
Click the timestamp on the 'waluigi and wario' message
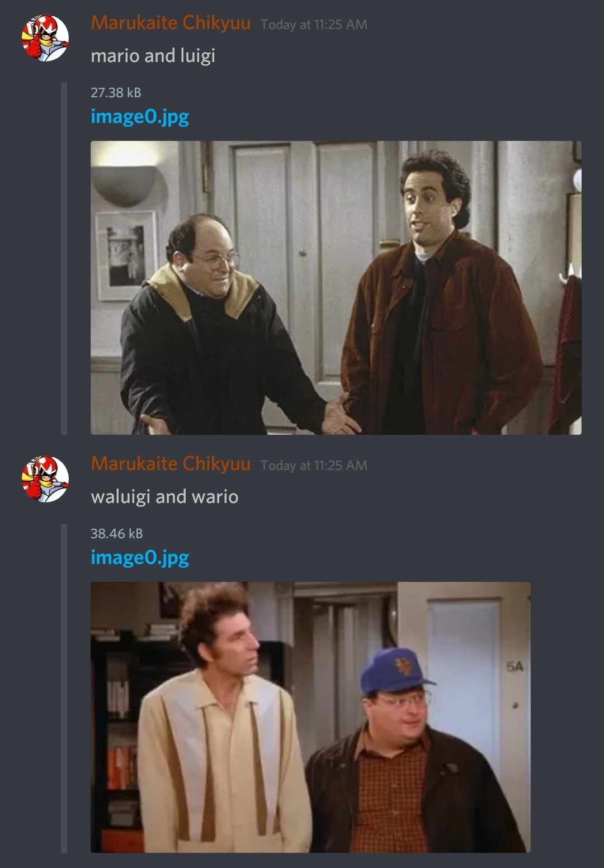click(314, 466)
